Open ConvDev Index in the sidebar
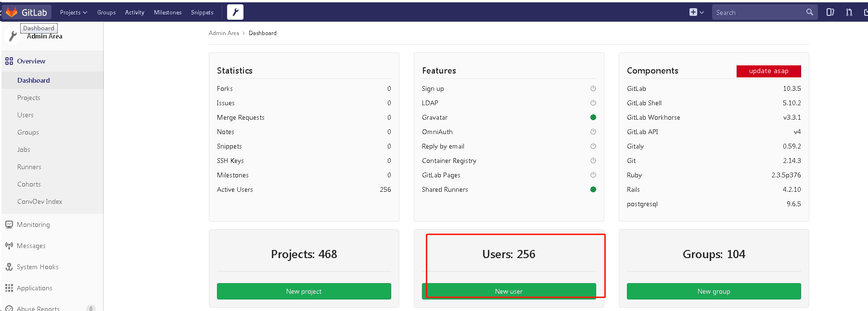 (40, 201)
